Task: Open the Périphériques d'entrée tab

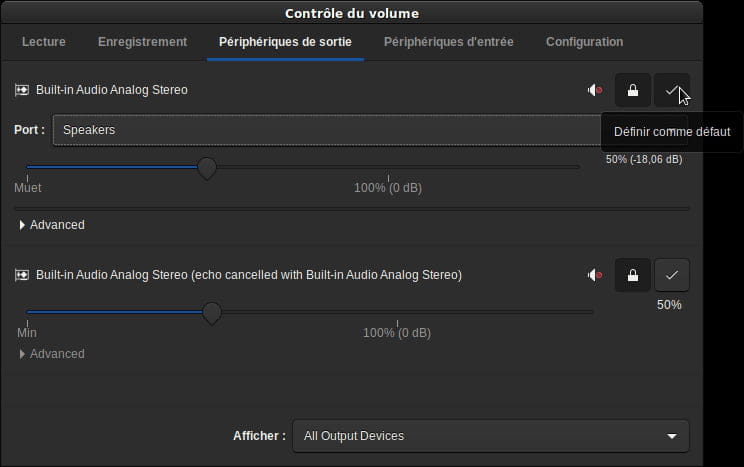Action: pyautogui.click(x=448, y=42)
